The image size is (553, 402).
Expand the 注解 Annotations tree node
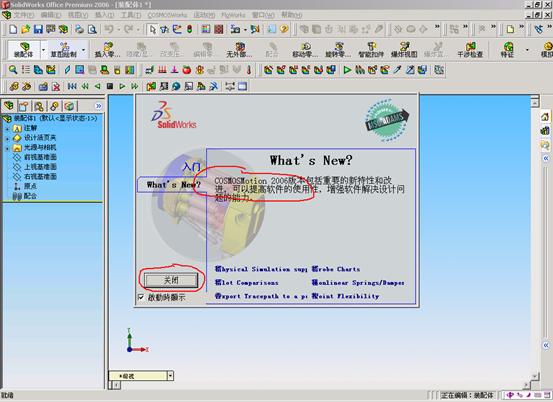7,128
